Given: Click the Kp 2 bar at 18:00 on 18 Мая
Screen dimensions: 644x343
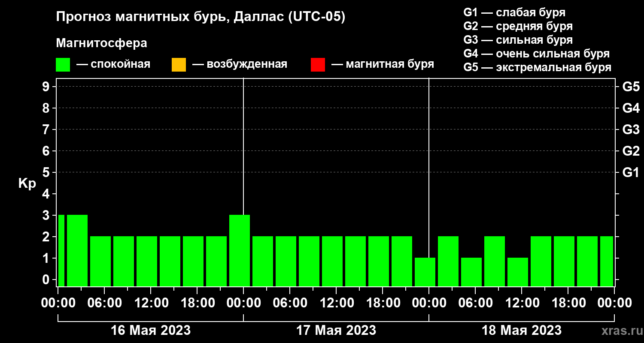Looking at the screenshot, I should coord(564,261).
